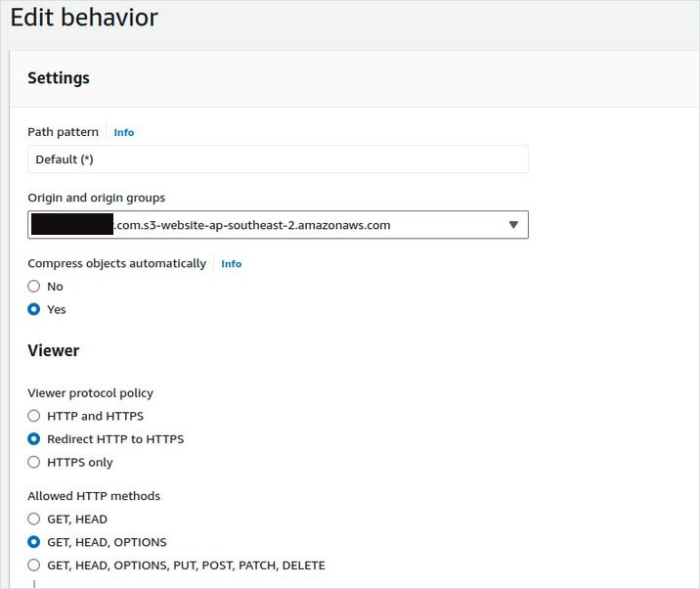
Task: Open Info link for Compress objects automatically
Action: (231, 264)
